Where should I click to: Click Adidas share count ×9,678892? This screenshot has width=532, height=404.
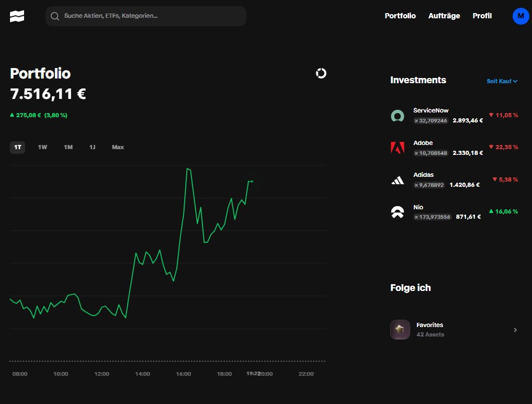coord(429,185)
